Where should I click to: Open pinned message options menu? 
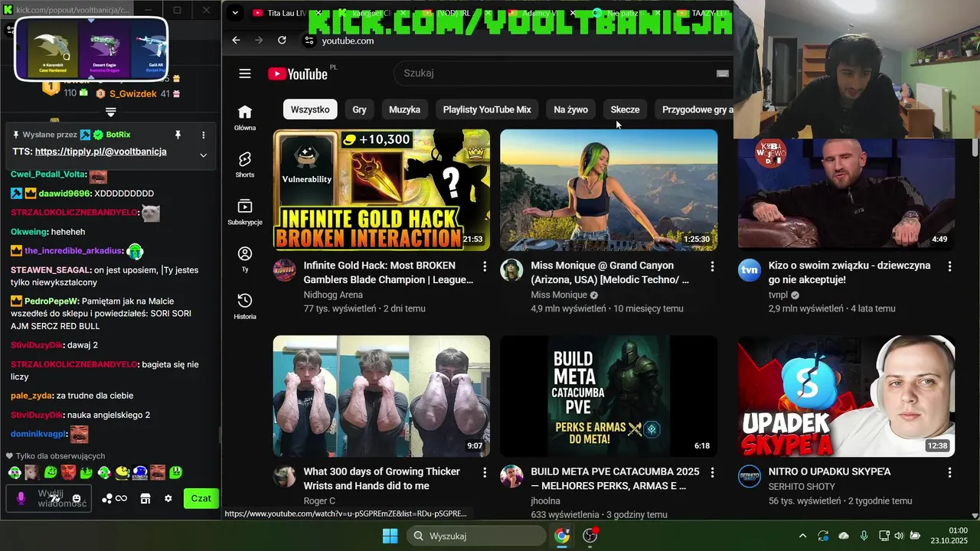tap(204, 135)
